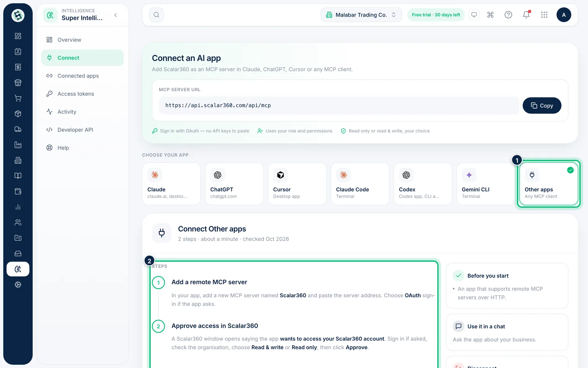Open the help question-mark icon in top bar
Viewport: 588px width, 368px height.
point(508,15)
